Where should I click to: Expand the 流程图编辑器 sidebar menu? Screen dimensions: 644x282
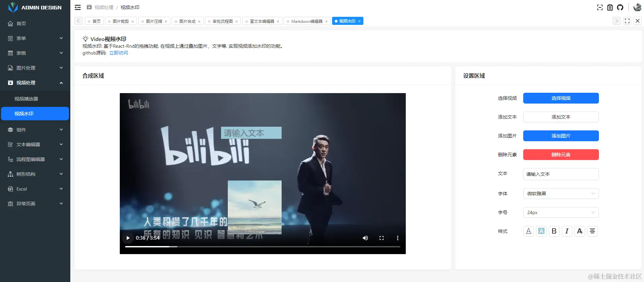coord(35,159)
